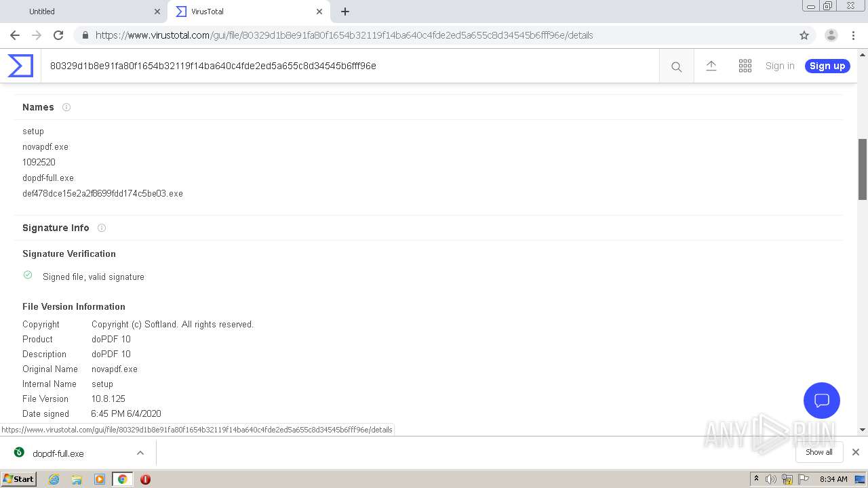Show hidden tray icons arrow
This screenshot has height=488, width=868.
[x=756, y=479]
